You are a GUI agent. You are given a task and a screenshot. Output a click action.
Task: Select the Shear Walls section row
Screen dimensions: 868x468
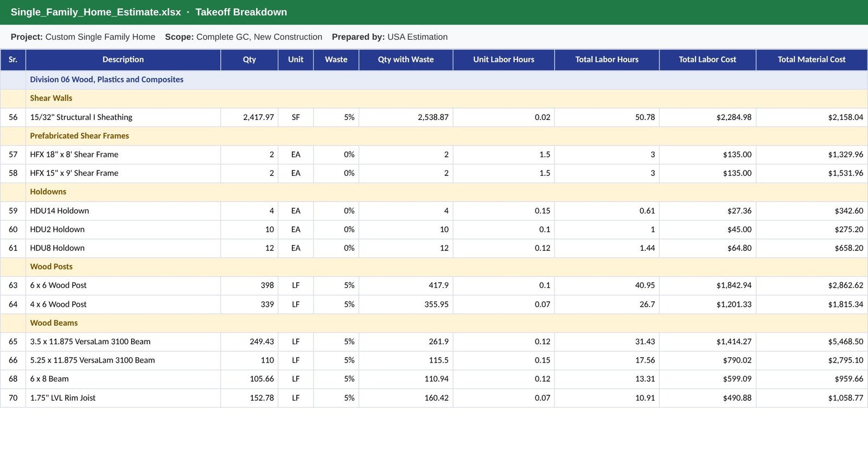tap(434, 98)
